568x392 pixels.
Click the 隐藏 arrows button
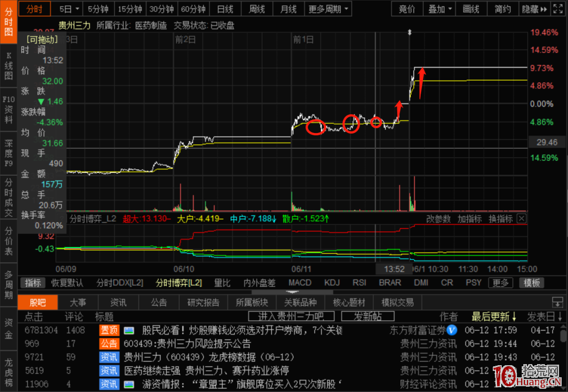pos(534,9)
